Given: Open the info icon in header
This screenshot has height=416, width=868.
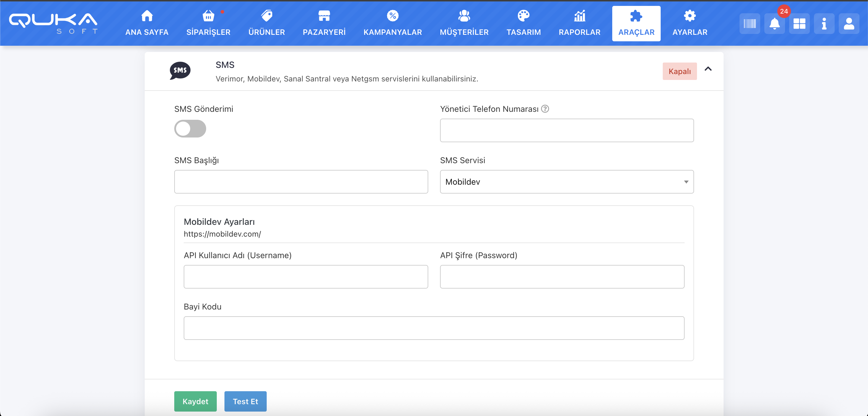Looking at the screenshot, I should tap(824, 24).
